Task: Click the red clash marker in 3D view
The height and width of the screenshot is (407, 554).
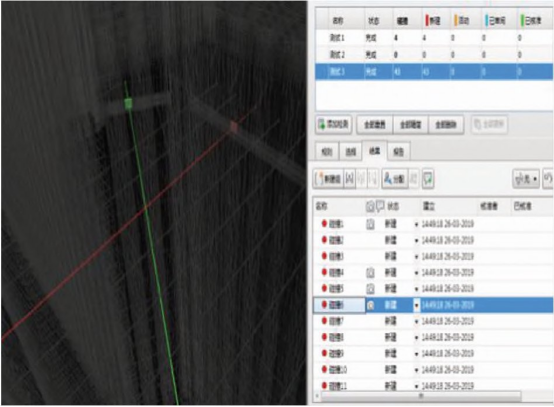Action: click(x=234, y=126)
